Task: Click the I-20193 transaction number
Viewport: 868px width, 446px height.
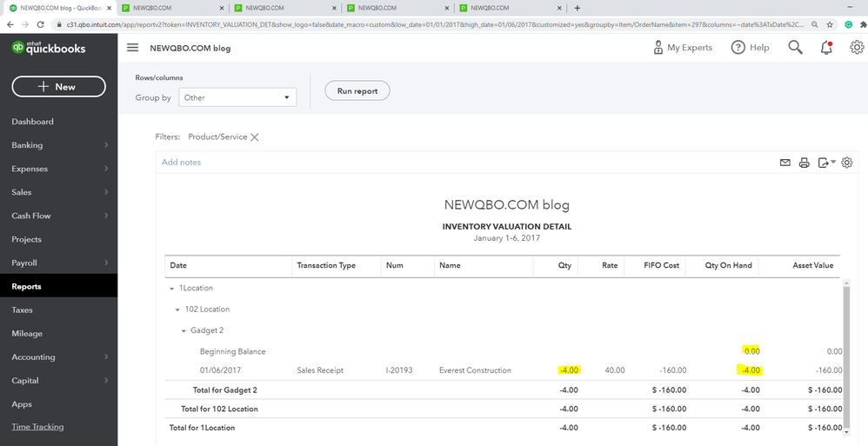Action: [399, 370]
